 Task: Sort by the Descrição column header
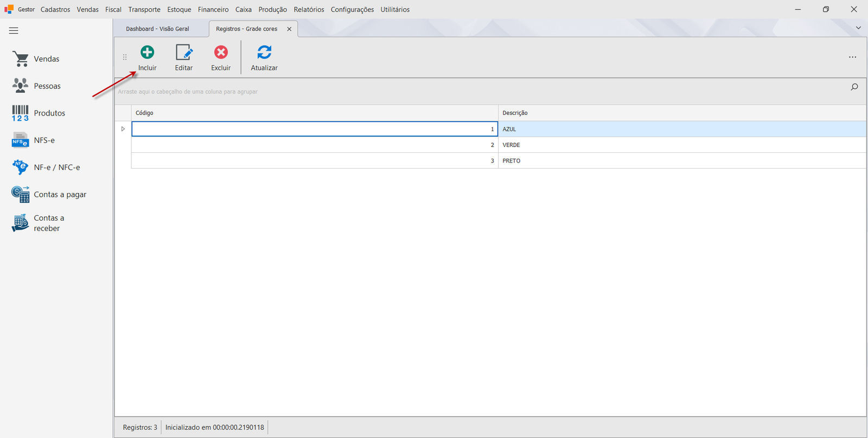click(682, 113)
